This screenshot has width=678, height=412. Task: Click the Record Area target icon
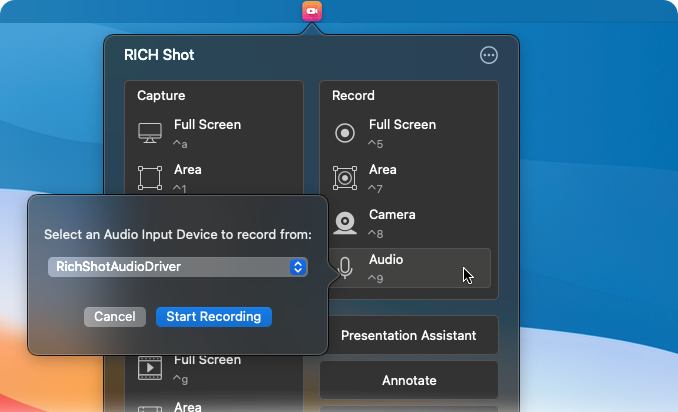pos(345,178)
